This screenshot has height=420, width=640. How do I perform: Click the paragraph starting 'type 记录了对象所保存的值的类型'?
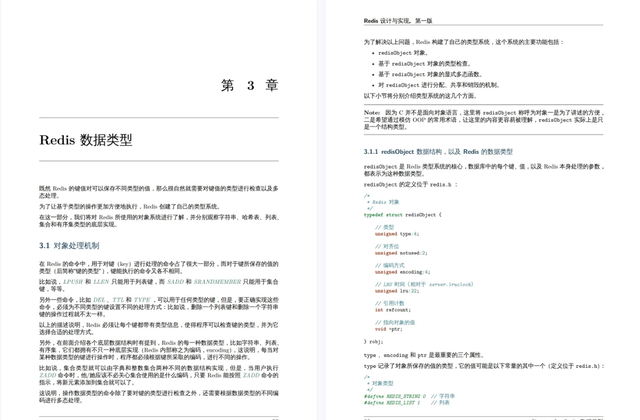[x=484, y=366]
